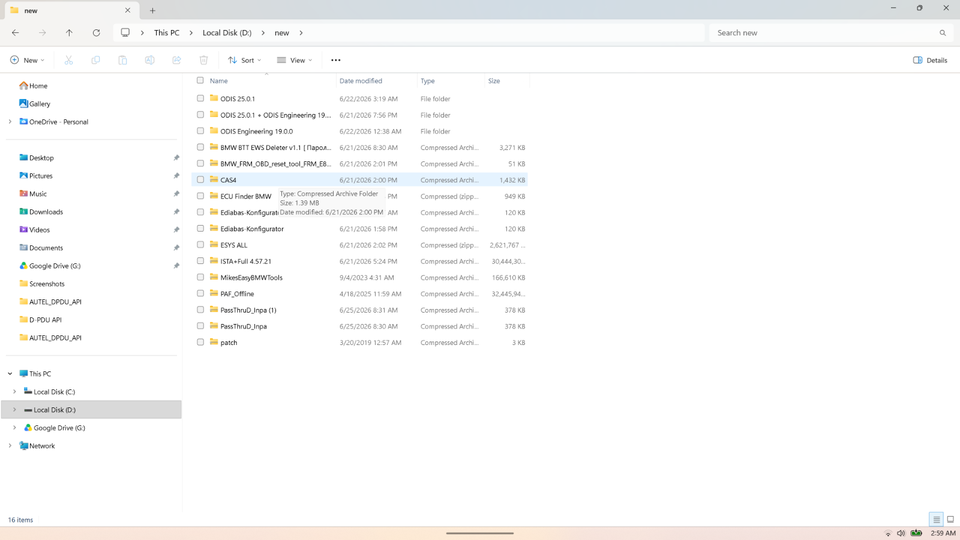Check the box for ESYS ALL archive

click(x=200, y=245)
